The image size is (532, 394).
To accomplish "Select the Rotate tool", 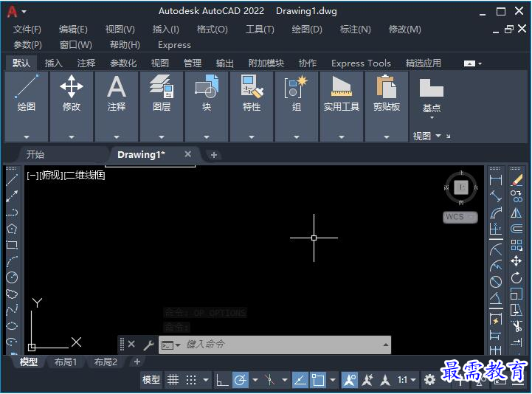I will (517, 278).
